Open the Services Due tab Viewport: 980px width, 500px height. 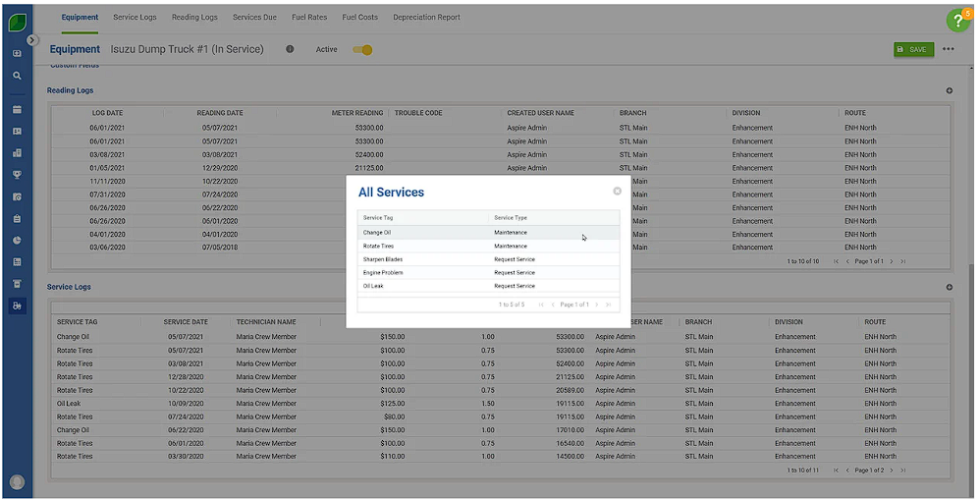tap(254, 17)
